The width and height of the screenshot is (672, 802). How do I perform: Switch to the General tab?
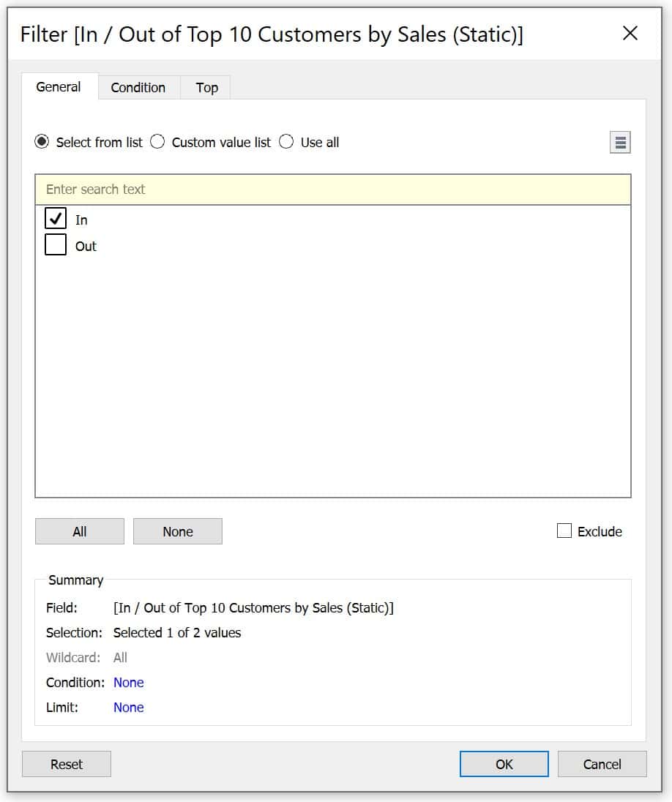tap(59, 87)
